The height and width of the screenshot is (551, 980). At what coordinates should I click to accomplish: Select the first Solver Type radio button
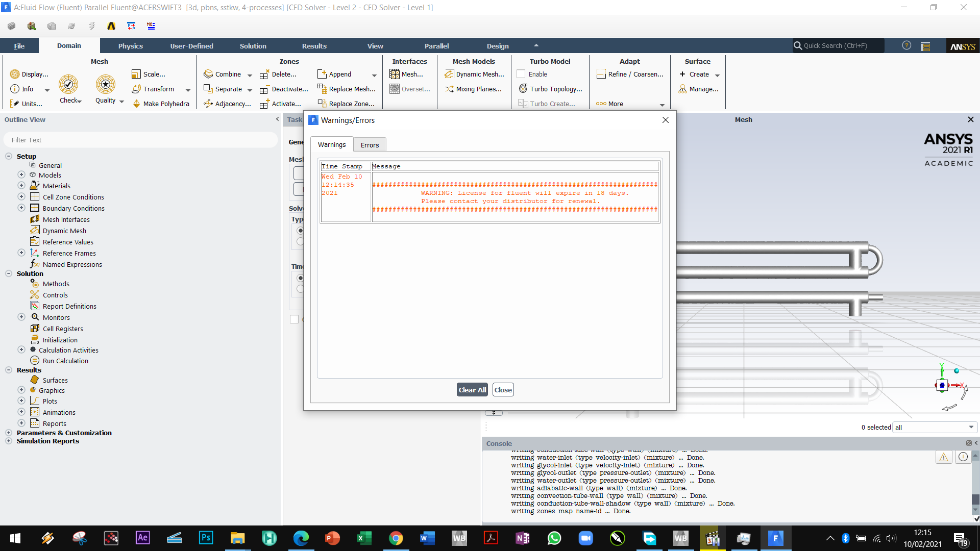[300, 231]
